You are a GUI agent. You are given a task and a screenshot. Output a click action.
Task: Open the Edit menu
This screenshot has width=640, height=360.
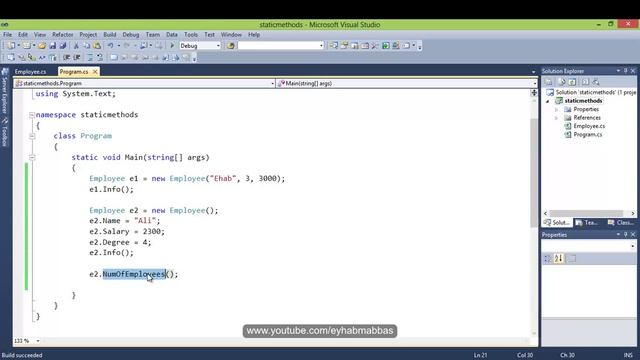click(x=23, y=35)
